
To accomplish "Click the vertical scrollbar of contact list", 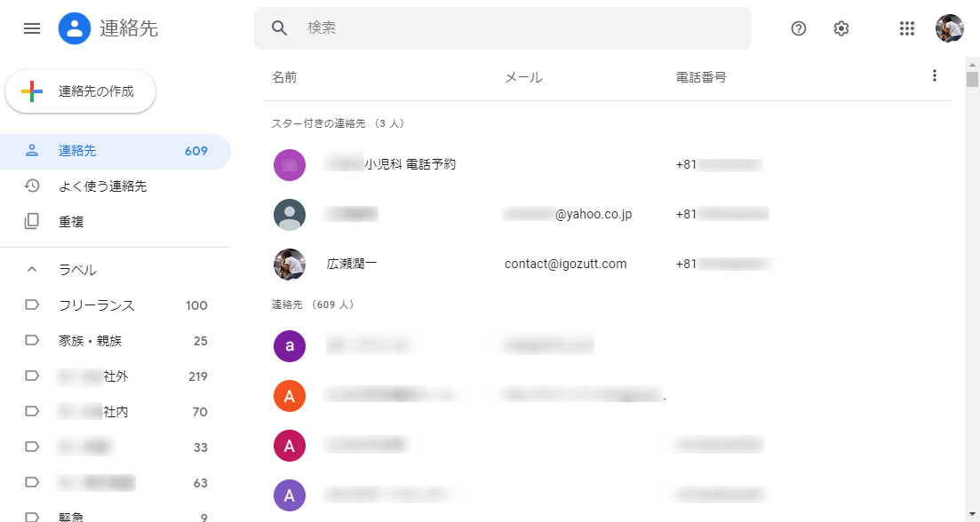I will click(972, 266).
